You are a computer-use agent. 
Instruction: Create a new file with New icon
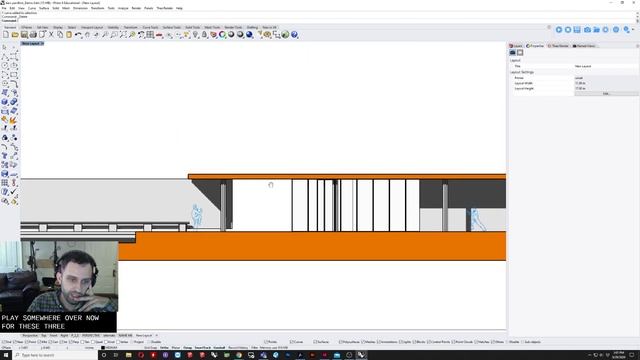tap(6, 35)
